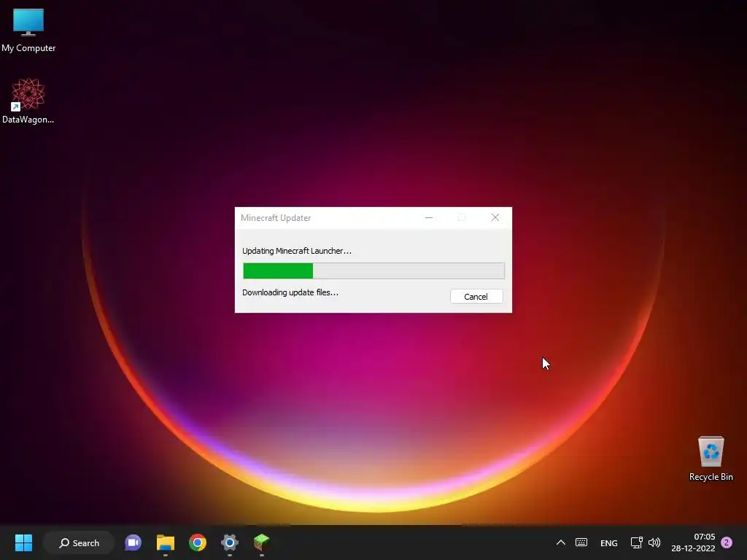Image resolution: width=747 pixels, height=560 pixels.
Task: Open the volume speaker tray icon
Action: (654, 542)
